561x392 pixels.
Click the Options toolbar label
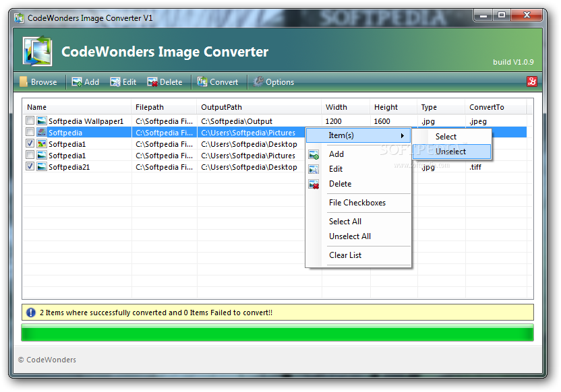[x=280, y=82]
